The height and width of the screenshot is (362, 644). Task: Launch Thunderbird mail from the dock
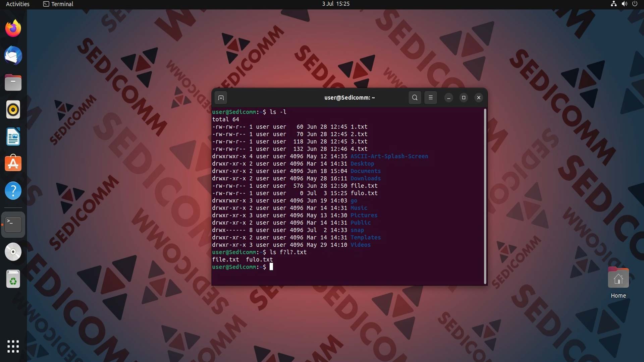[13, 56]
